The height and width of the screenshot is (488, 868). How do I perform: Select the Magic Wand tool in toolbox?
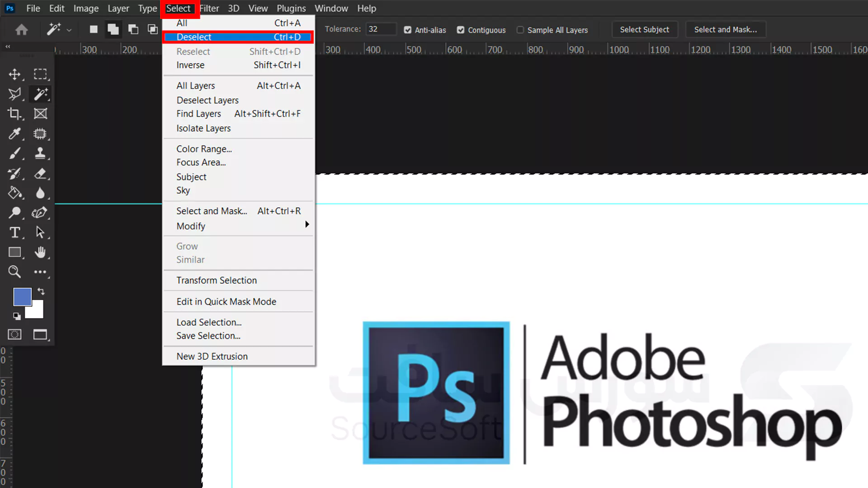(x=40, y=94)
